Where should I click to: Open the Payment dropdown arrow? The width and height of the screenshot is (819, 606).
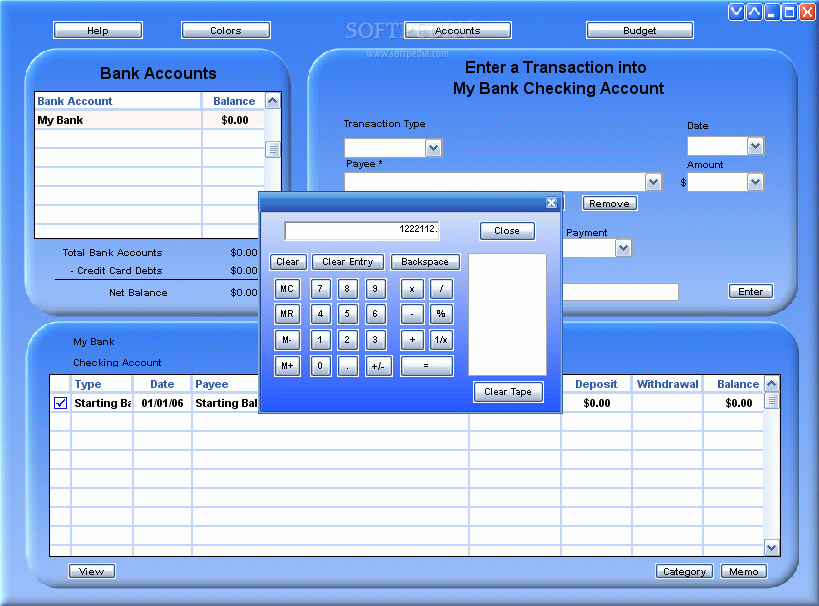[623, 248]
